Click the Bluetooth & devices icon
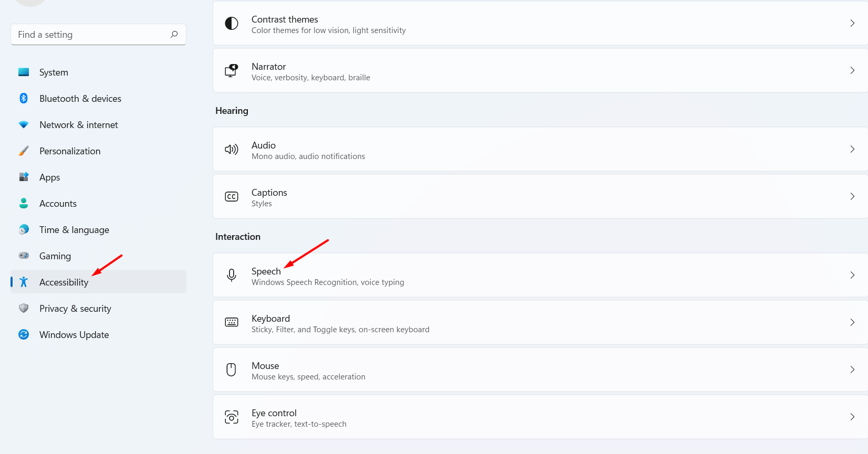Screen dimensions: 868x454 click(24, 98)
